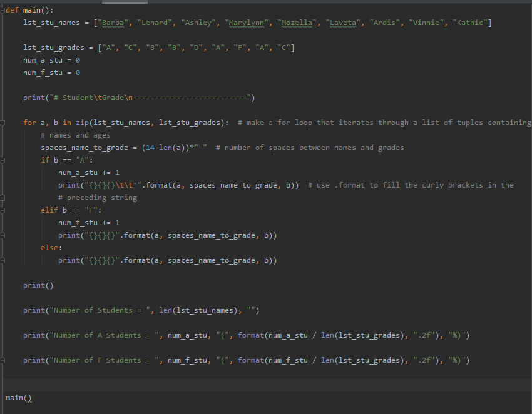Click the name "Mozella" in the list
532x414 pixels.
pos(297,23)
